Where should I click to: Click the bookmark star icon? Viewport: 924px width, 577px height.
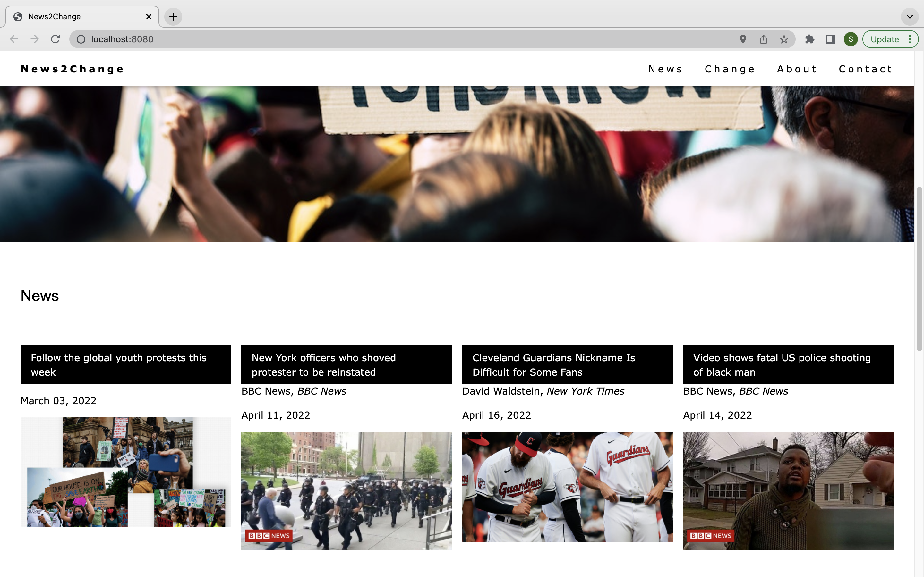[784, 39]
